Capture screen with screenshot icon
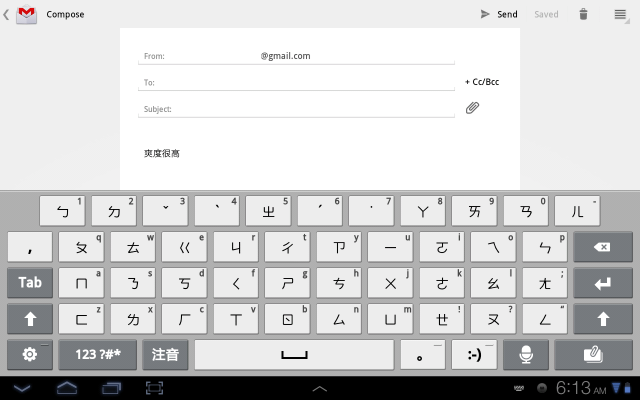 point(154,388)
